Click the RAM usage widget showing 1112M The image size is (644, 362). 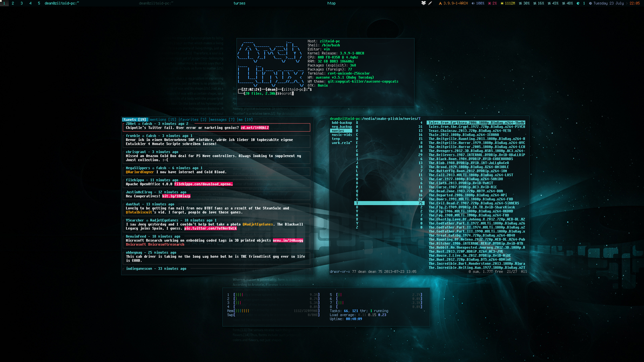510,4
